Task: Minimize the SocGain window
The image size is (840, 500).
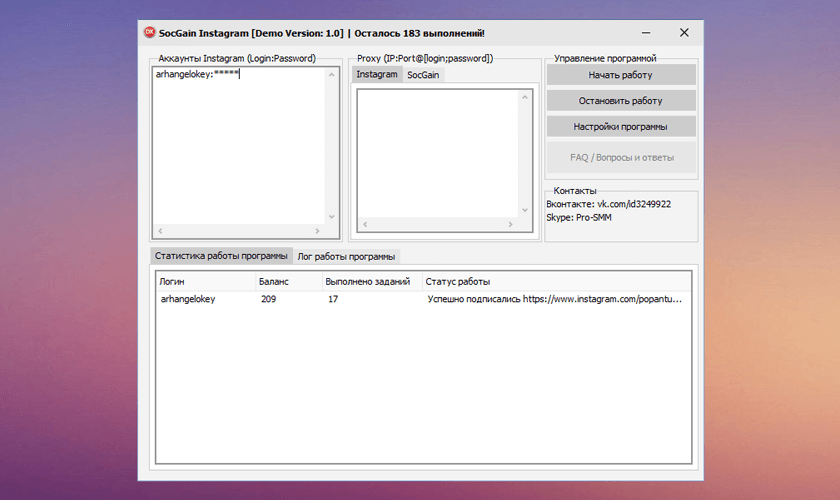Action: [646, 33]
